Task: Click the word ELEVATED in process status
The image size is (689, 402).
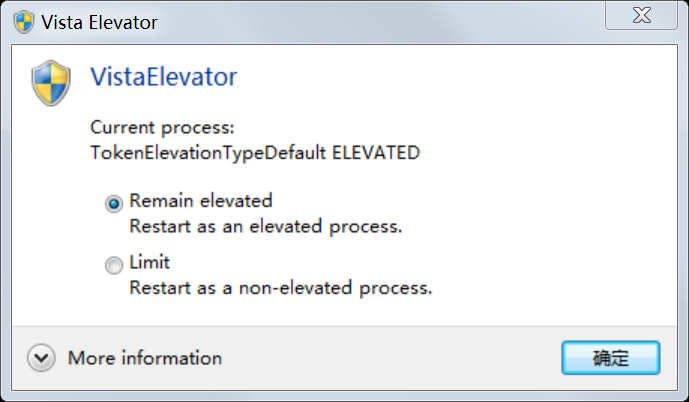Action: click(375, 153)
